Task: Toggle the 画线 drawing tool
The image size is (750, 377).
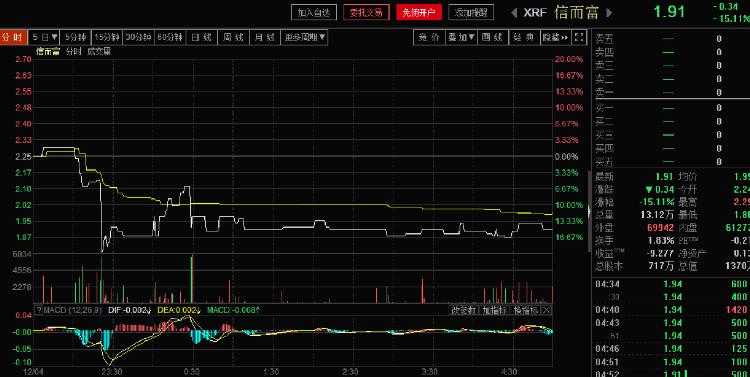Action: (492, 37)
